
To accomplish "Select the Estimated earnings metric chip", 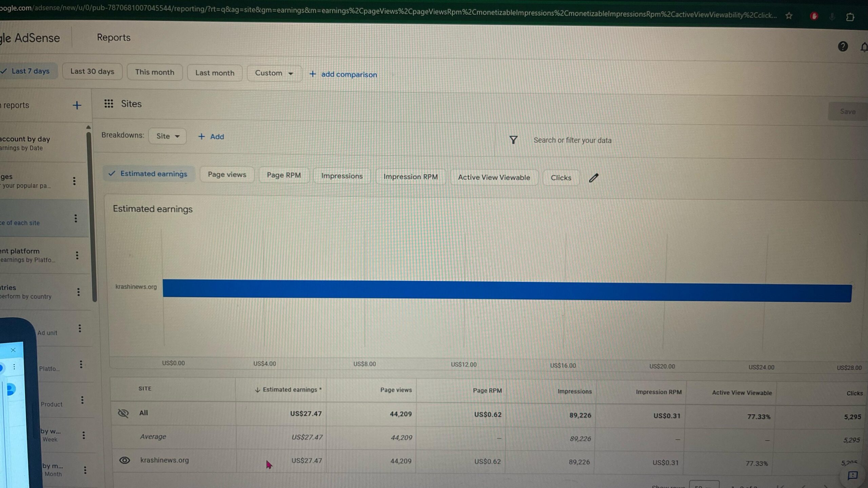I will (x=149, y=174).
